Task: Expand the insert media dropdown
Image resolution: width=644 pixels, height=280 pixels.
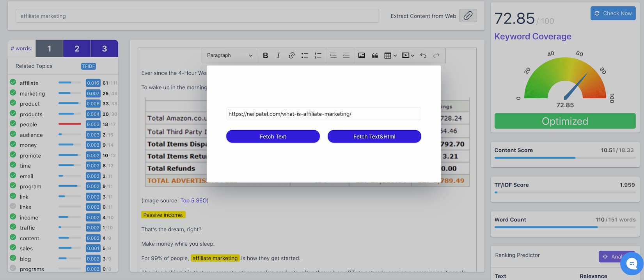Action: coord(408,55)
